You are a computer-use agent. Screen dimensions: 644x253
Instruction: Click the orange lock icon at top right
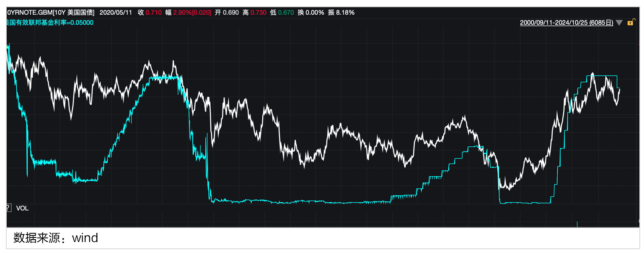pyautogui.click(x=630, y=23)
